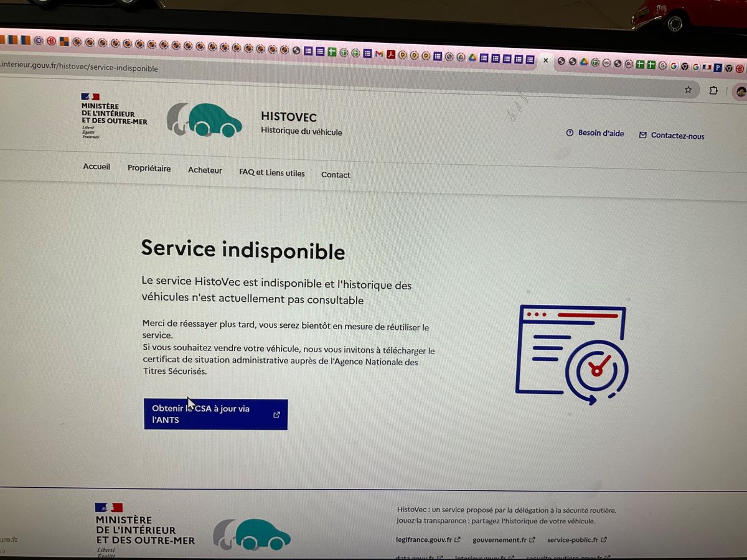
Task: Open the legifrance.gouv.fr footer link
Action: 428,539
